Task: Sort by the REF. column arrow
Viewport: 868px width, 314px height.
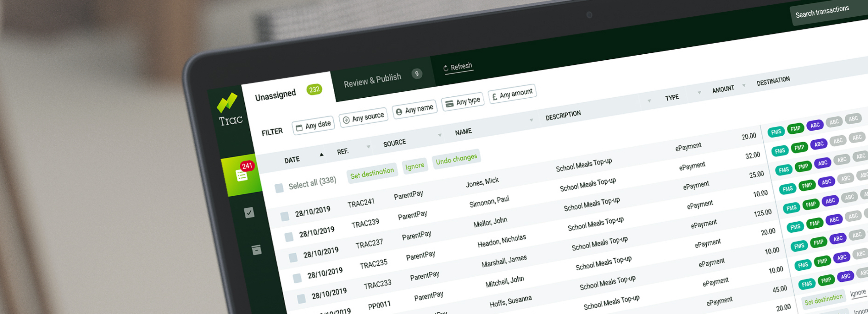Action: pyautogui.click(x=368, y=146)
